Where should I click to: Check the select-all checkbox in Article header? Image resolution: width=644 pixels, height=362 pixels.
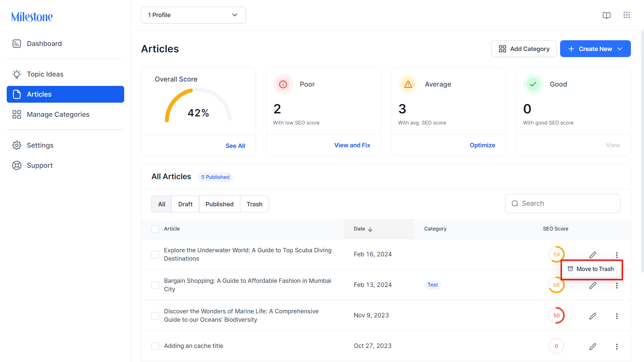[155, 229]
